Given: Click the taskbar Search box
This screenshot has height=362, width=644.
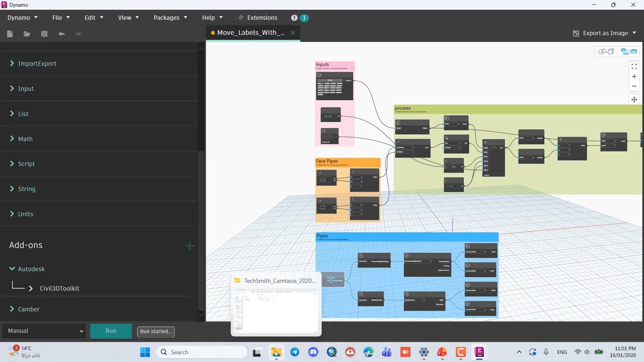Looking at the screenshot, I should coord(201,352).
